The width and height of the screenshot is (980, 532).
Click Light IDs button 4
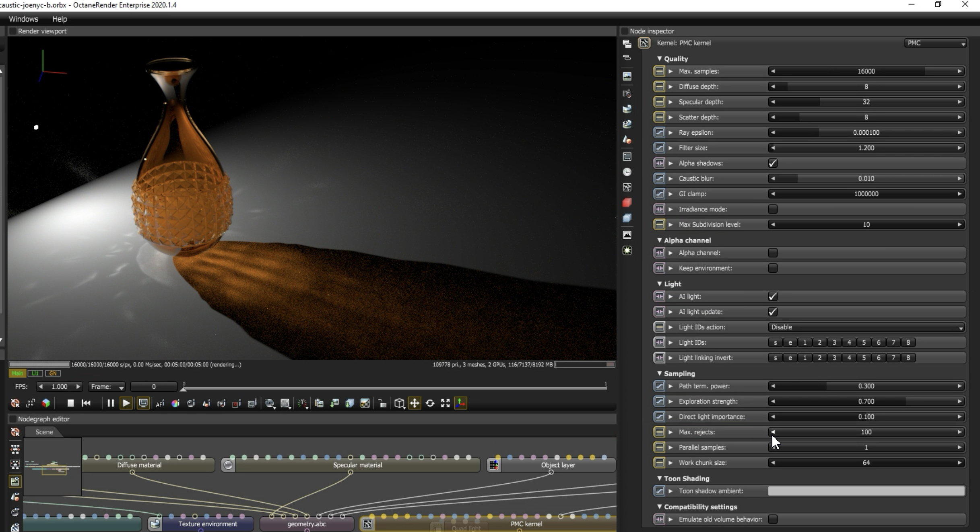click(849, 343)
